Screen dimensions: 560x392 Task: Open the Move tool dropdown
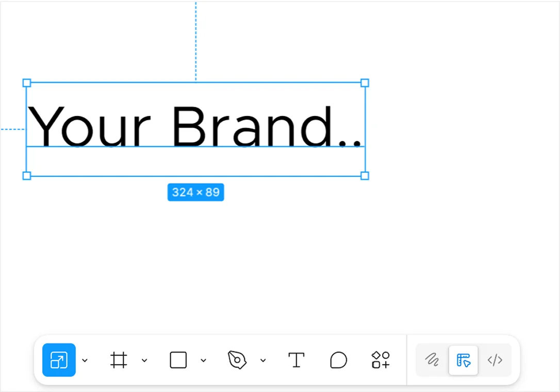coord(85,360)
